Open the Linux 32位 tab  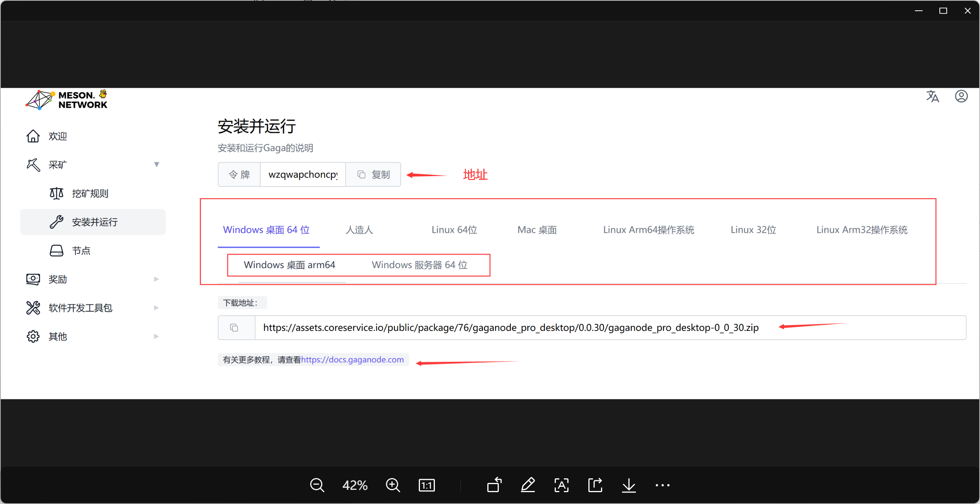pos(753,230)
